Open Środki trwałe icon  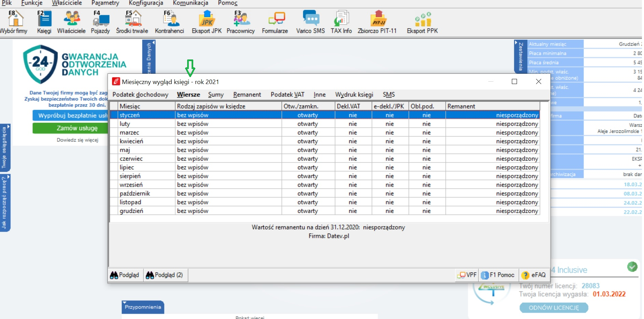(132, 22)
